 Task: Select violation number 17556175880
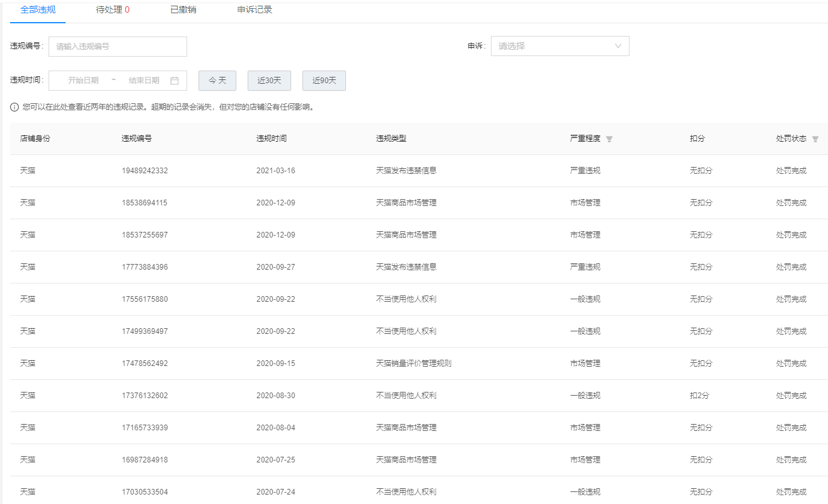(145, 299)
